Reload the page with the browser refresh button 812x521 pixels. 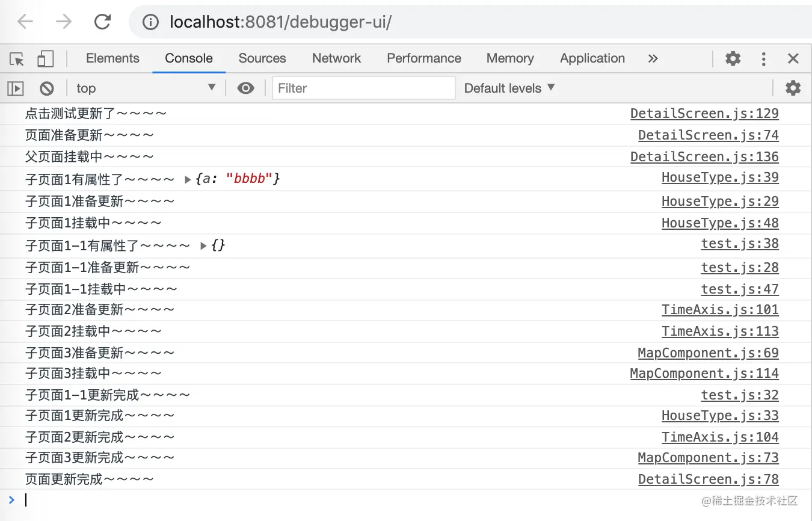pyautogui.click(x=103, y=22)
